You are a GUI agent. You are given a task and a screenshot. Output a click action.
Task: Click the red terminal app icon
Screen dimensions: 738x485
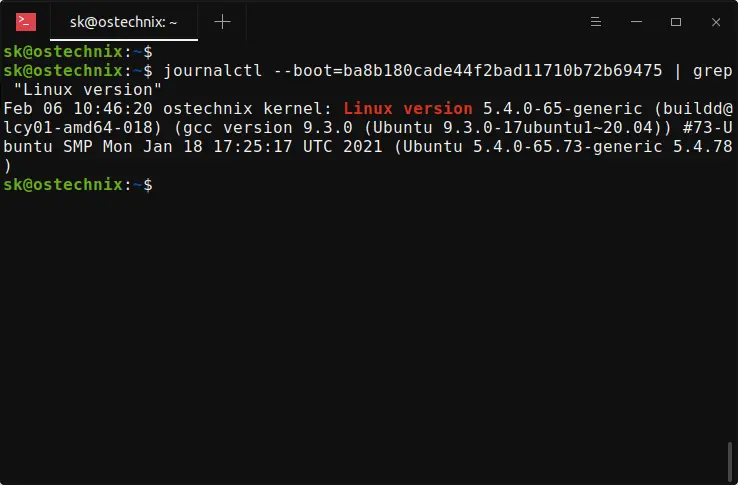pos(26,21)
